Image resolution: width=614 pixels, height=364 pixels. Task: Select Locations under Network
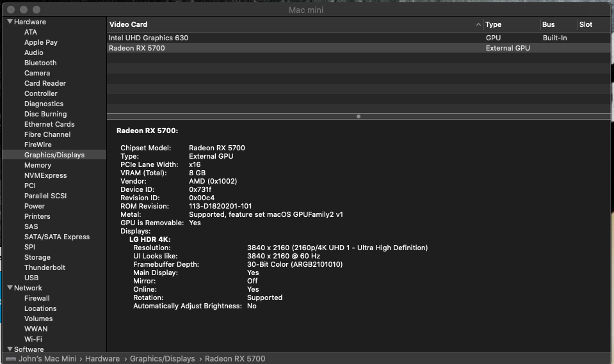[40, 308]
